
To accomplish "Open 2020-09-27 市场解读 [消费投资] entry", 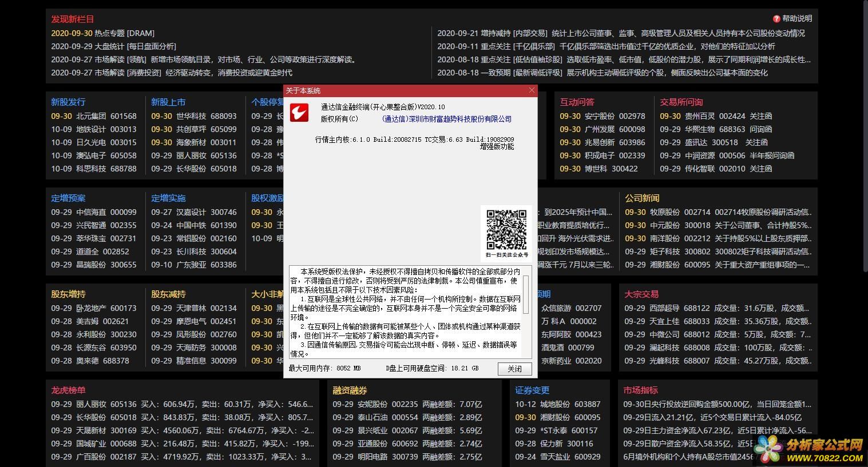I will point(172,73).
